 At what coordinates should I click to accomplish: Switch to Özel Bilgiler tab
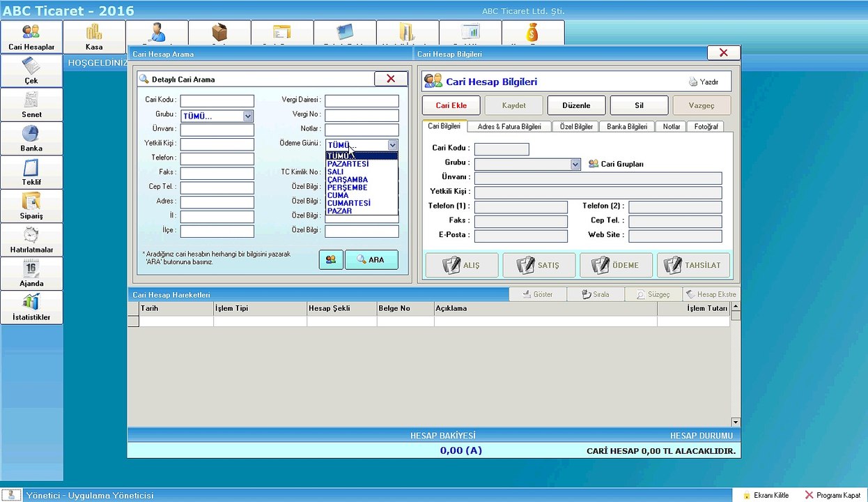576,127
